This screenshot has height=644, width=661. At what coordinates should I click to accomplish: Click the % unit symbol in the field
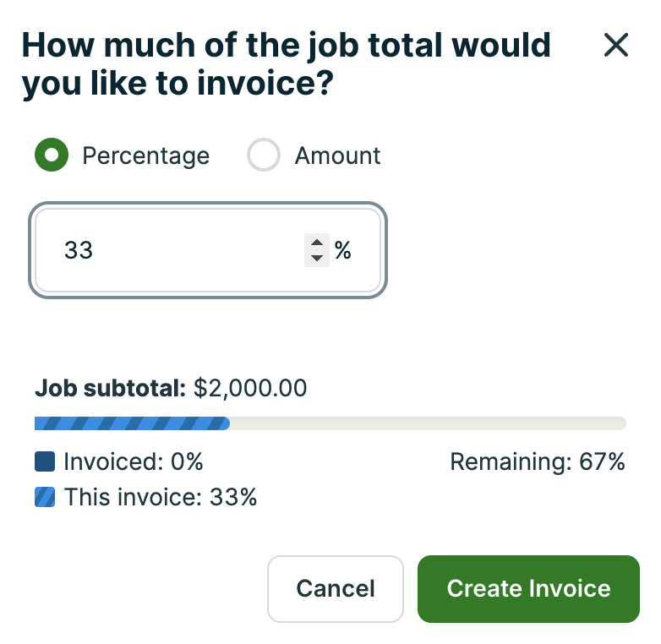342,250
